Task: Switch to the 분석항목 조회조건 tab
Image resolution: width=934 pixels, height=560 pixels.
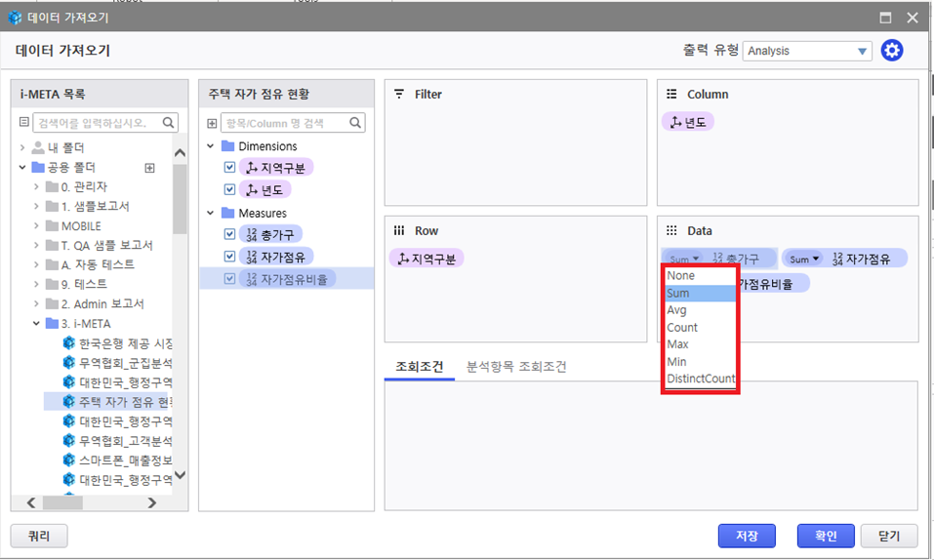Action: [x=516, y=367]
